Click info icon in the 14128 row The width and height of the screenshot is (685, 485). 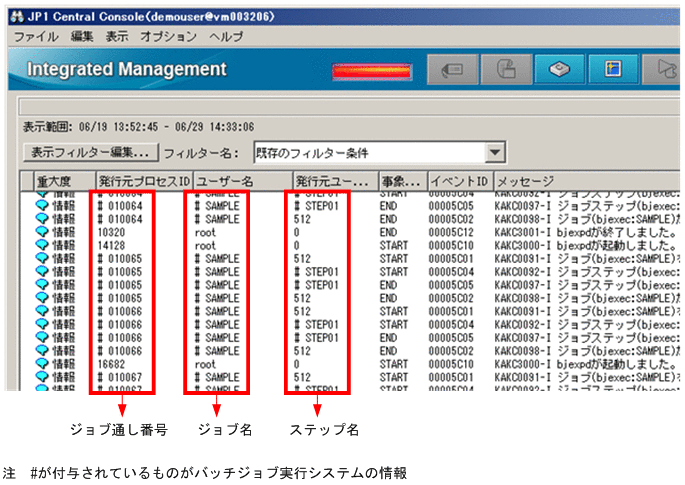click(42, 245)
